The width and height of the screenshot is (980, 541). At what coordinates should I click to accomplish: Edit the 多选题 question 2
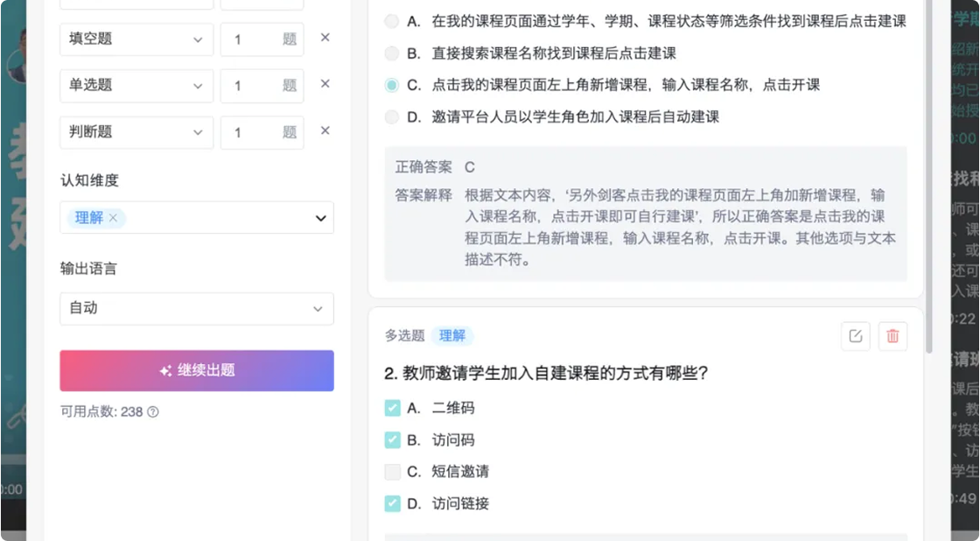point(856,336)
